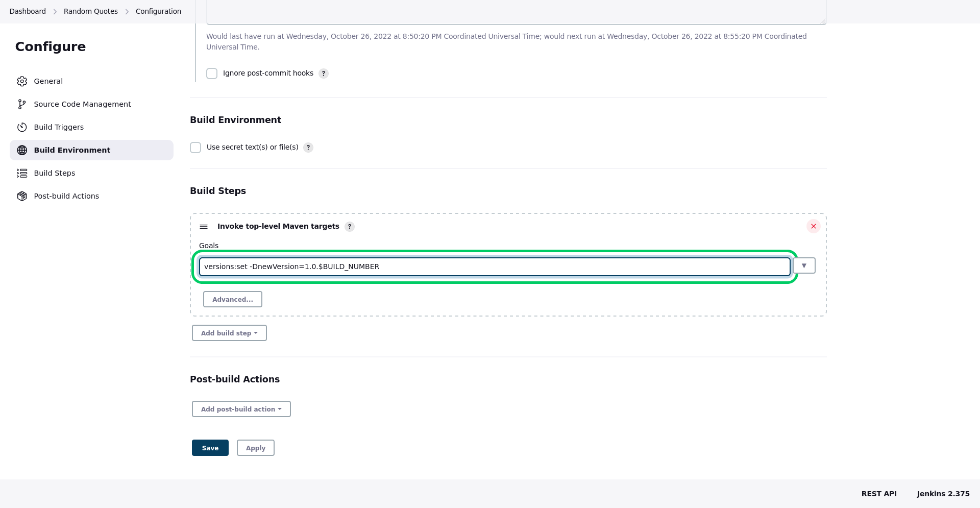980x508 pixels.
Task: Click the Build Environment globe icon
Action: [22, 150]
